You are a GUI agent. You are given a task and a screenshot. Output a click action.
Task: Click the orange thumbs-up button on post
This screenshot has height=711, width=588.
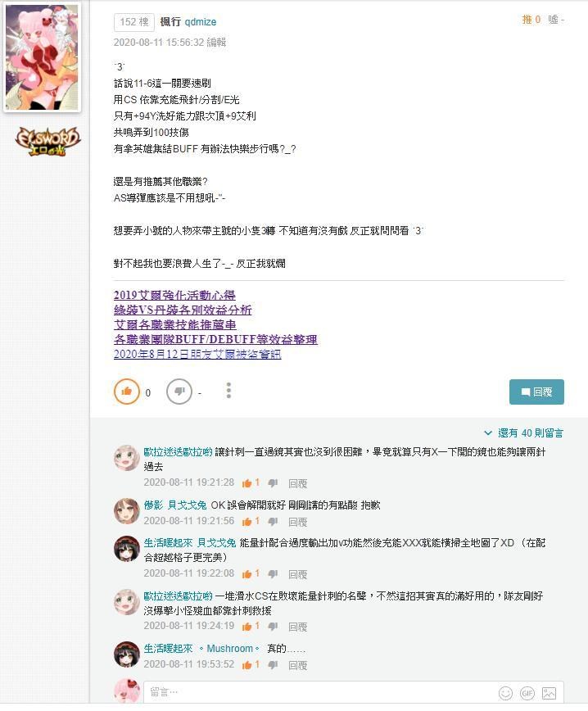(126, 392)
